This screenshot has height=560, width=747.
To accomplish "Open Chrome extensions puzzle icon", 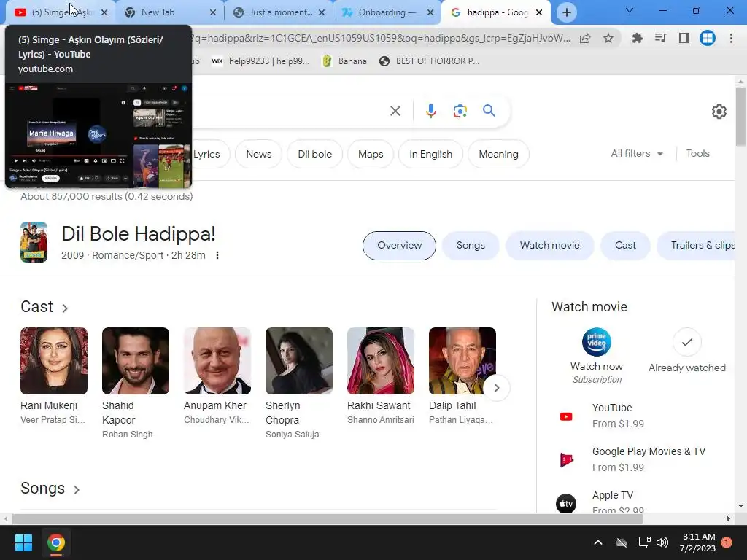I will pos(637,38).
